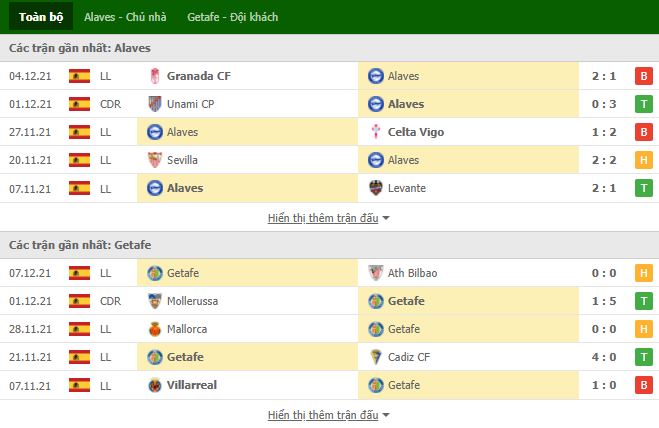This screenshot has height=428, width=659.
Task: Click the Levante team crest
Action: coord(376,188)
